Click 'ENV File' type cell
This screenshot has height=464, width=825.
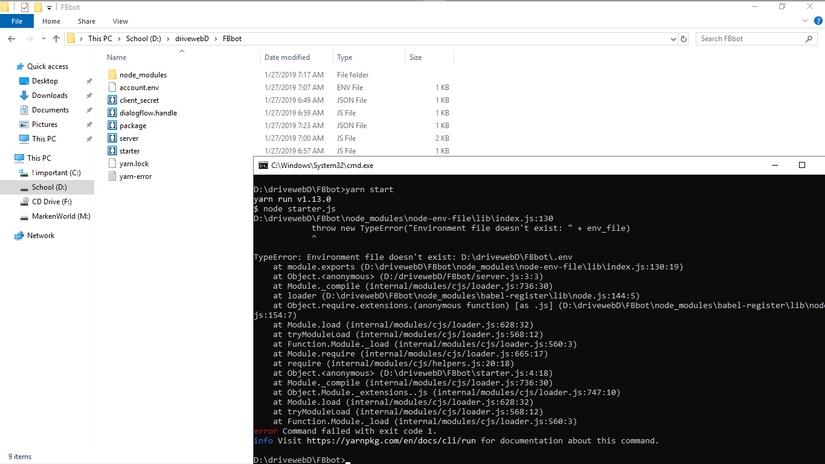(x=350, y=87)
